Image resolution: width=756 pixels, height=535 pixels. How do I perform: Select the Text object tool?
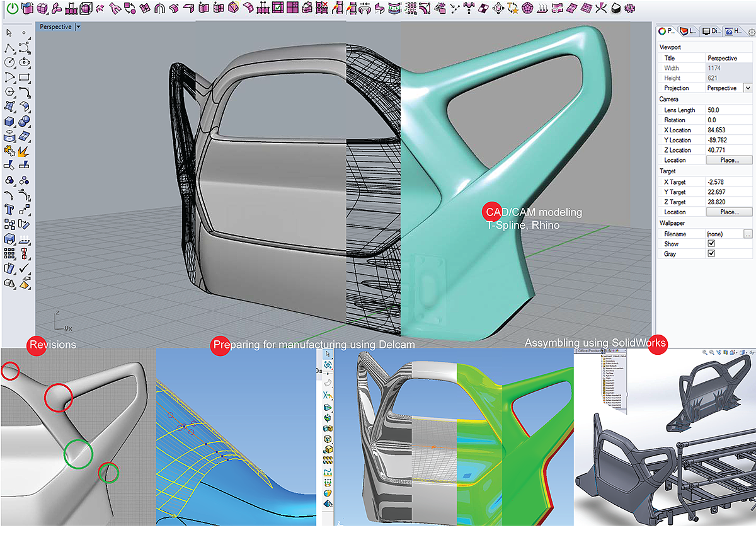(x=9, y=210)
